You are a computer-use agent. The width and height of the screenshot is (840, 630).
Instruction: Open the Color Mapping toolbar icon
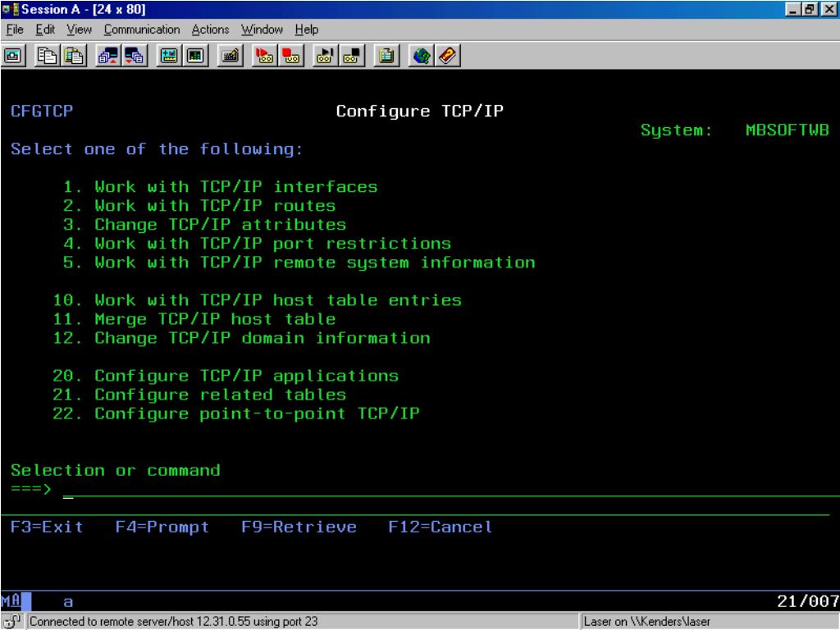tap(195, 56)
